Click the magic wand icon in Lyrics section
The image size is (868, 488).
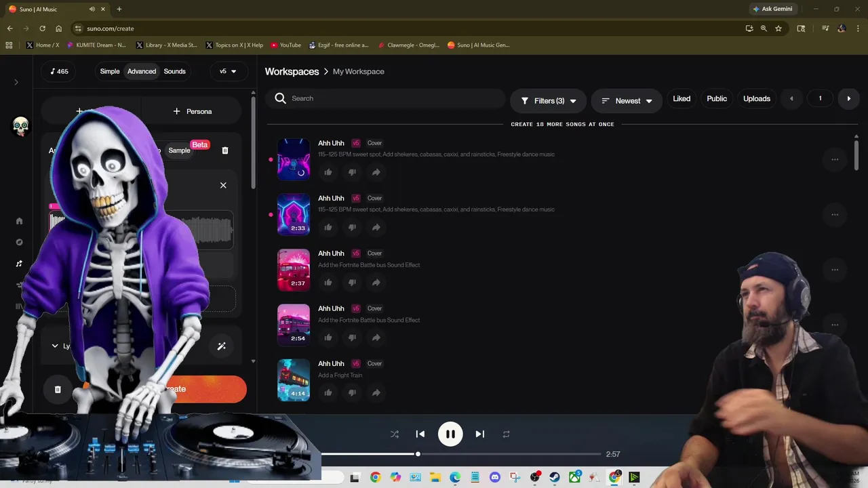click(221, 346)
